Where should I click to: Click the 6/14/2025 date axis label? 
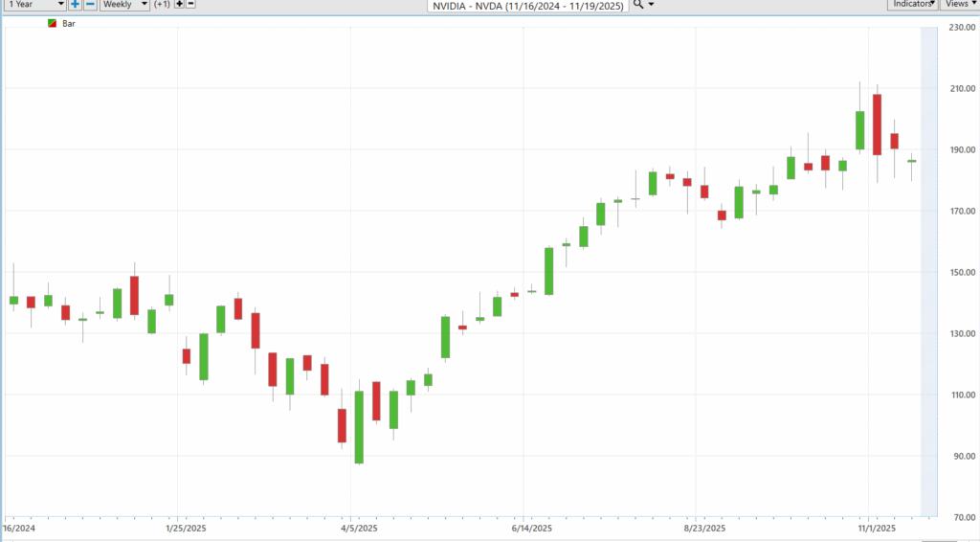(531, 529)
